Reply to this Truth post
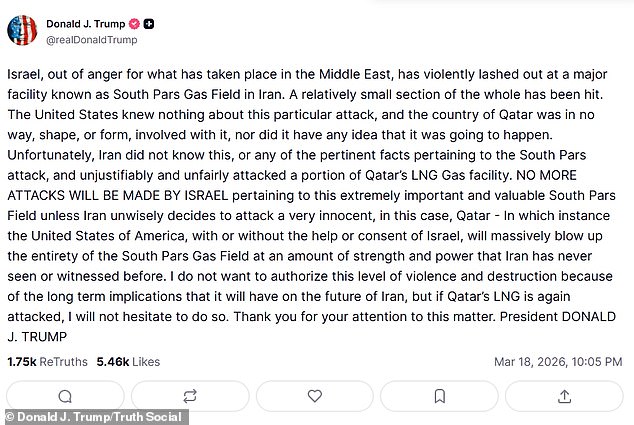634x425 pixels. pyautogui.click(x=64, y=395)
